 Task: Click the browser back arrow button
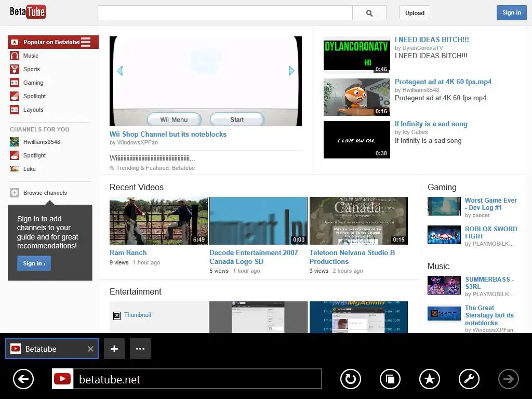tap(23, 379)
